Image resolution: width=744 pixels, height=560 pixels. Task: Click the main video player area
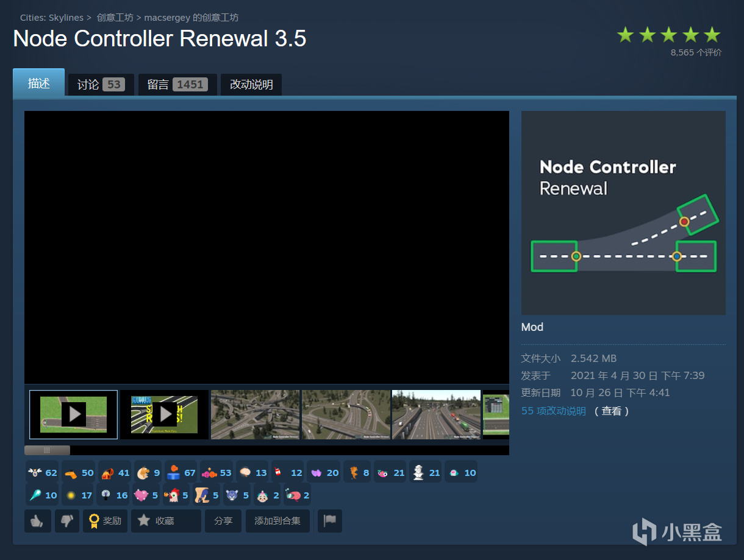pyautogui.click(x=266, y=247)
